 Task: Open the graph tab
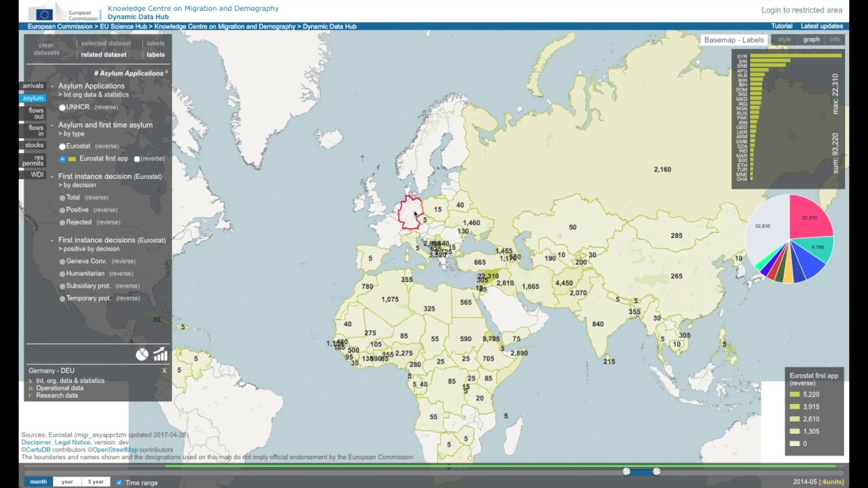pyautogui.click(x=811, y=40)
